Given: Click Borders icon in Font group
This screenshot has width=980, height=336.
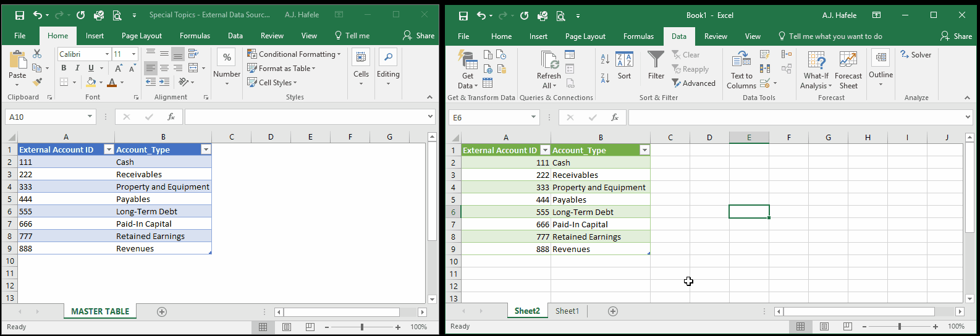Looking at the screenshot, I should coord(64,82).
